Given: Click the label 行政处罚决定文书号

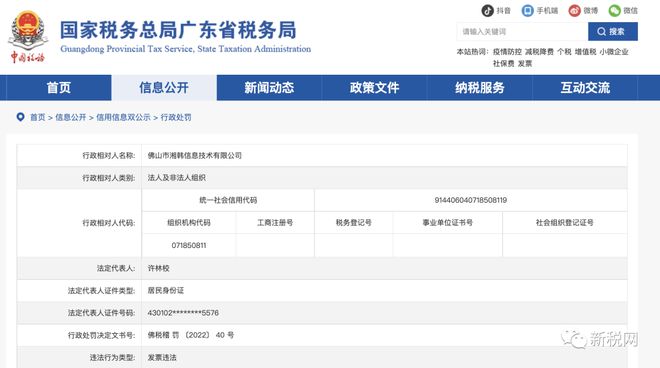Looking at the screenshot, I should (101, 335).
